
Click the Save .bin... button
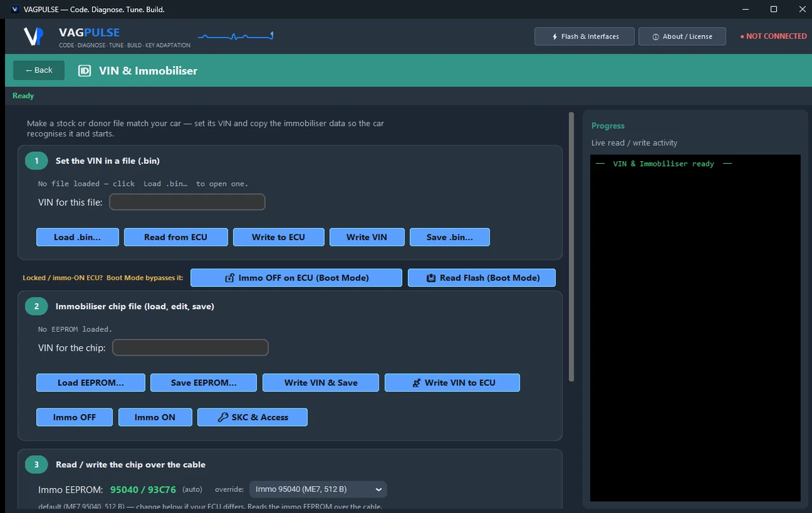tap(450, 237)
